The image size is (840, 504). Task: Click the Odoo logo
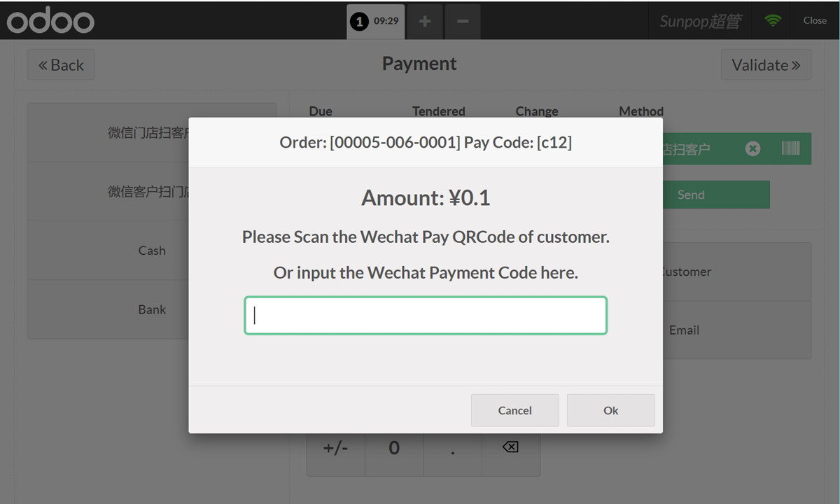coord(50,21)
